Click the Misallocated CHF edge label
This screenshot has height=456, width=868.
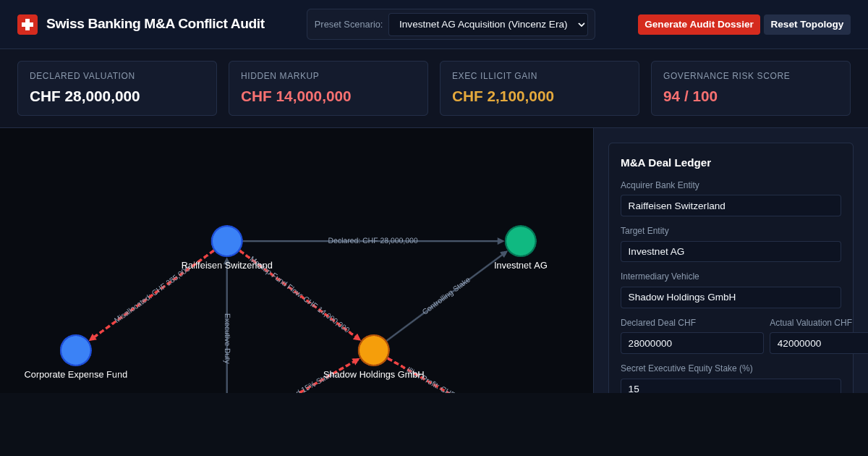tap(152, 295)
